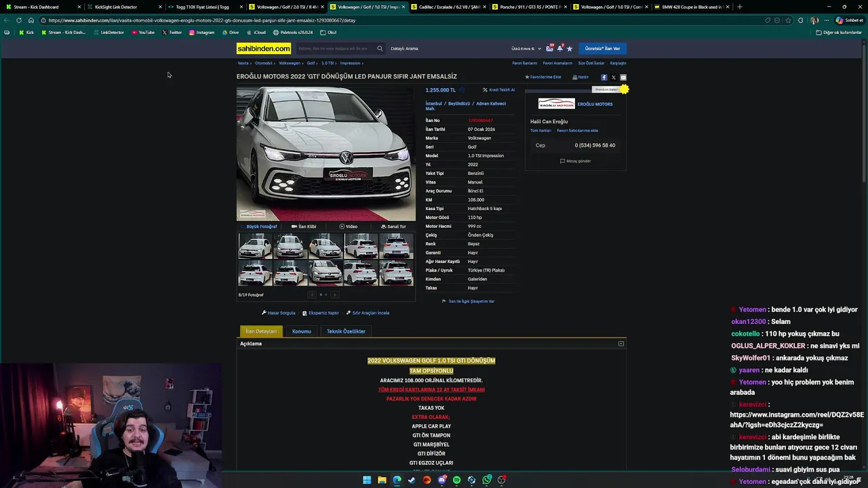The width and height of the screenshot is (868, 488).
Task: Click the favorites star icon in header
Action: (570, 49)
